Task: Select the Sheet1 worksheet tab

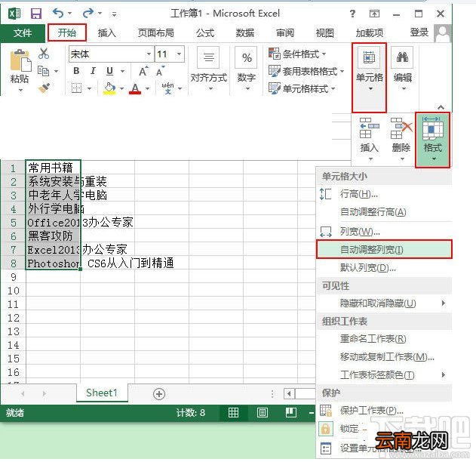Action: (x=102, y=393)
